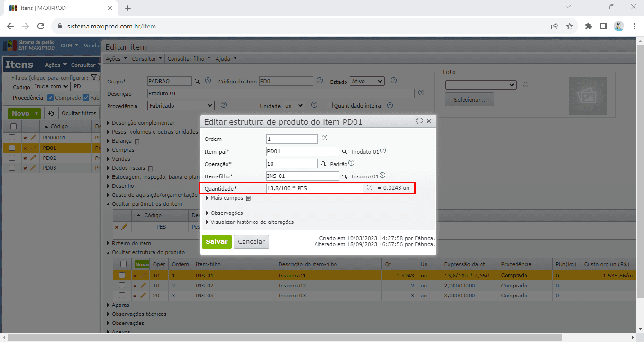
Task: Cancel the structure edit dialog
Action: [251, 241]
